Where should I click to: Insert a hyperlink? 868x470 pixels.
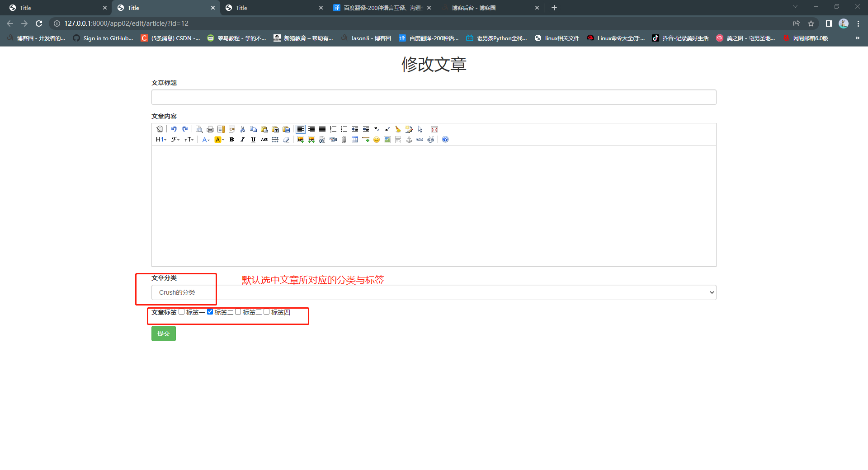[420, 140]
